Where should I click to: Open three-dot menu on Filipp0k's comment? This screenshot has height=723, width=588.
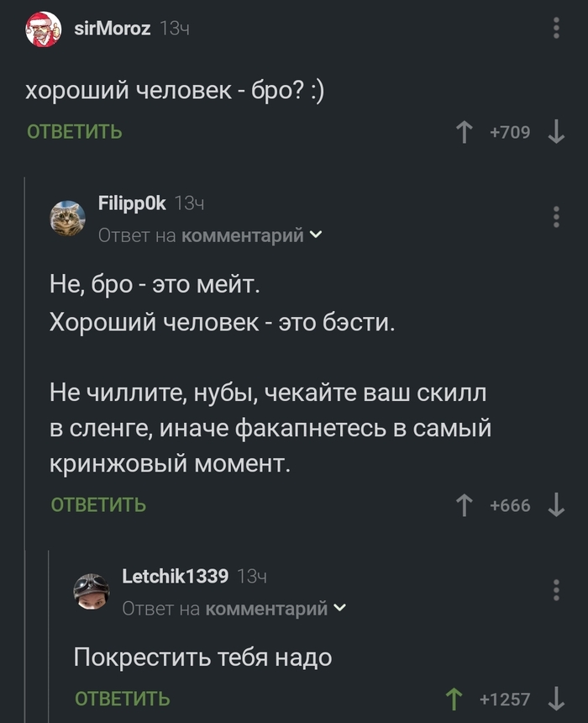(x=556, y=216)
